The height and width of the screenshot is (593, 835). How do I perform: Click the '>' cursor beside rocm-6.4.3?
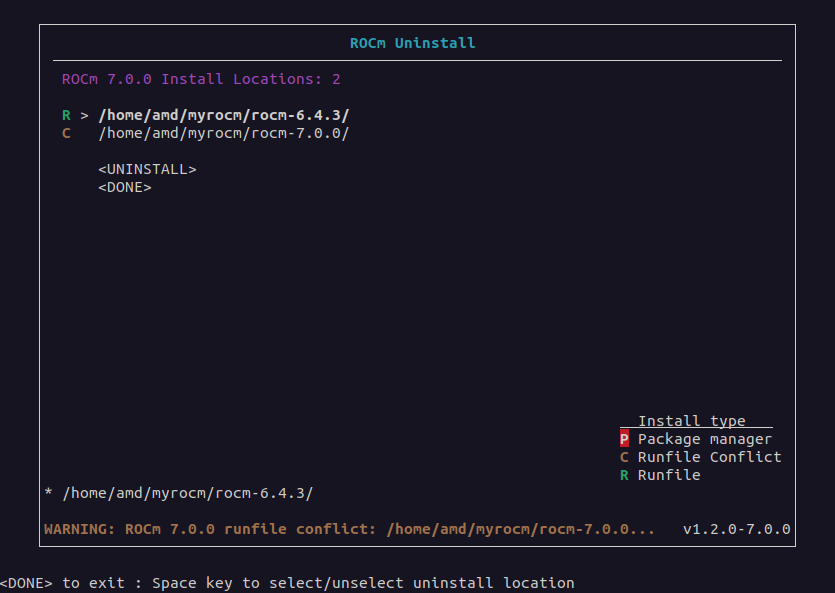point(84,116)
